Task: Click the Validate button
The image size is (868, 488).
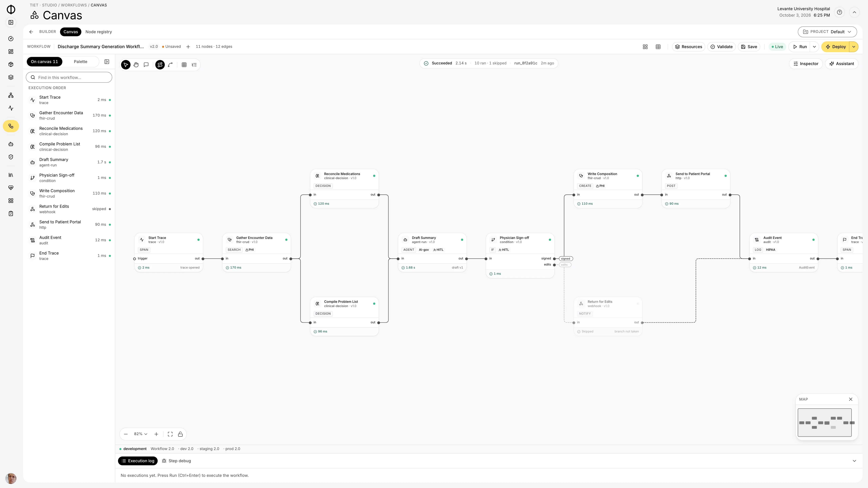Action: point(721,47)
